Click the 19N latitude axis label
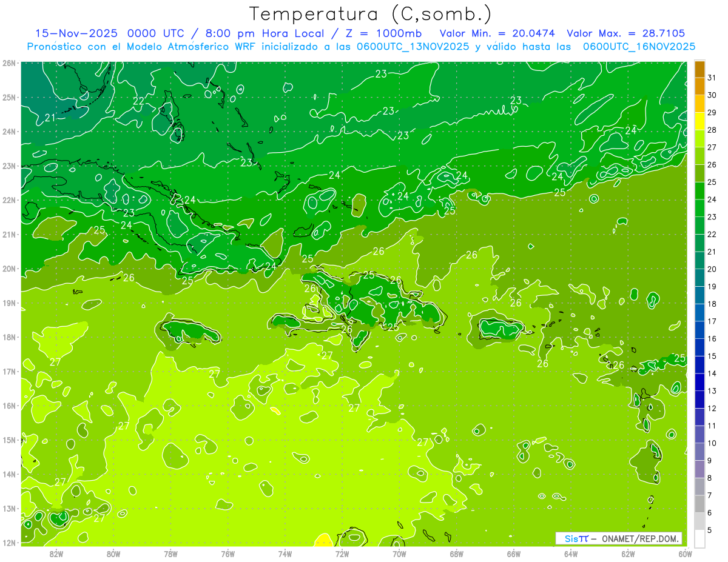 [x=8, y=303]
